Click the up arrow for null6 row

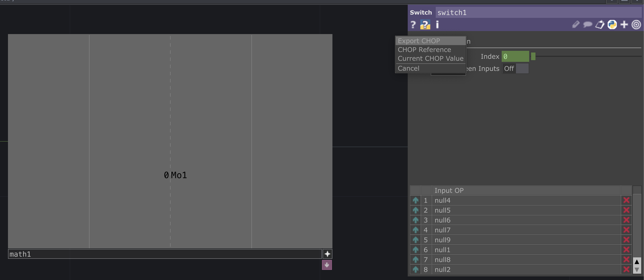pyautogui.click(x=415, y=220)
